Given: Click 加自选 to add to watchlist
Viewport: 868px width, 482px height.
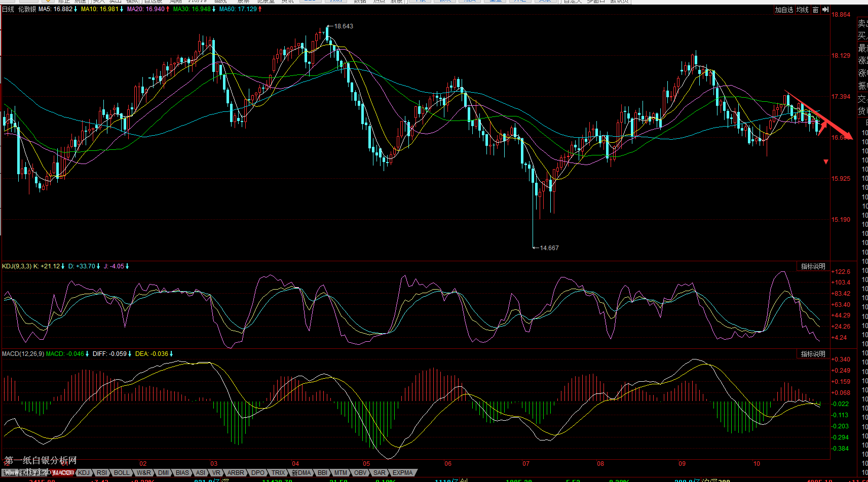Looking at the screenshot, I should click(784, 10).
